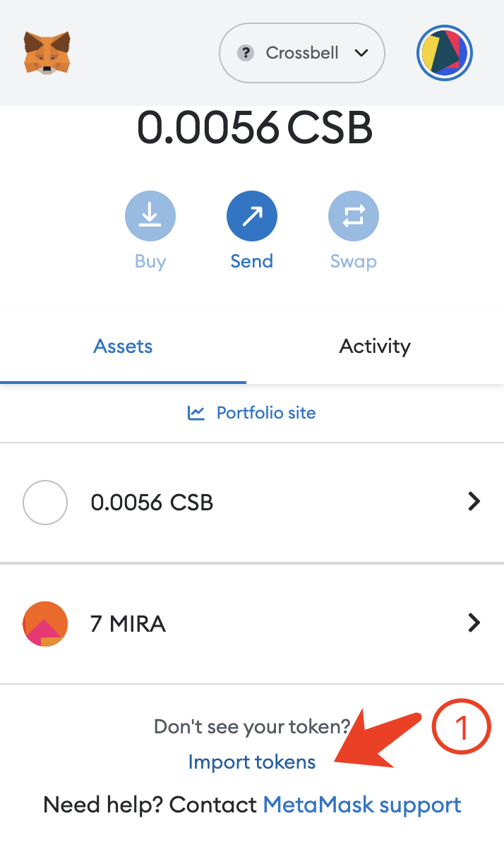Image resolution: width=504 pixels, height=847 pixels.
Task: Click the Portfolio chart icon
Action: click(x=196, y=413)
